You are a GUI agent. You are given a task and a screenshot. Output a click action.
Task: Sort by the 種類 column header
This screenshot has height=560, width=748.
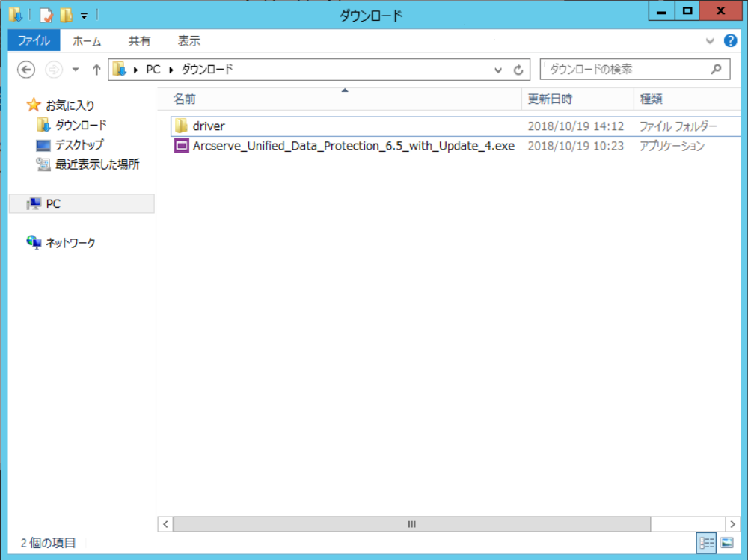coord(687,99)
